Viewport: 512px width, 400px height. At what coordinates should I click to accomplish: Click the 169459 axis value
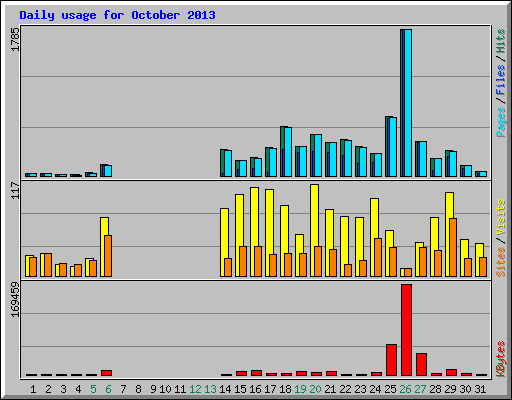click(16, 299)
